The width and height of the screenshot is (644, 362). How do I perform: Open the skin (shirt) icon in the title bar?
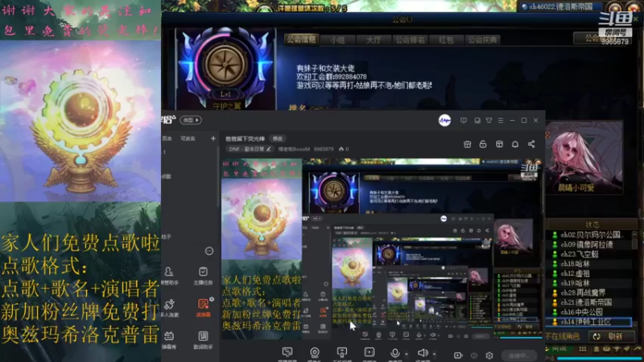(489, 120)
